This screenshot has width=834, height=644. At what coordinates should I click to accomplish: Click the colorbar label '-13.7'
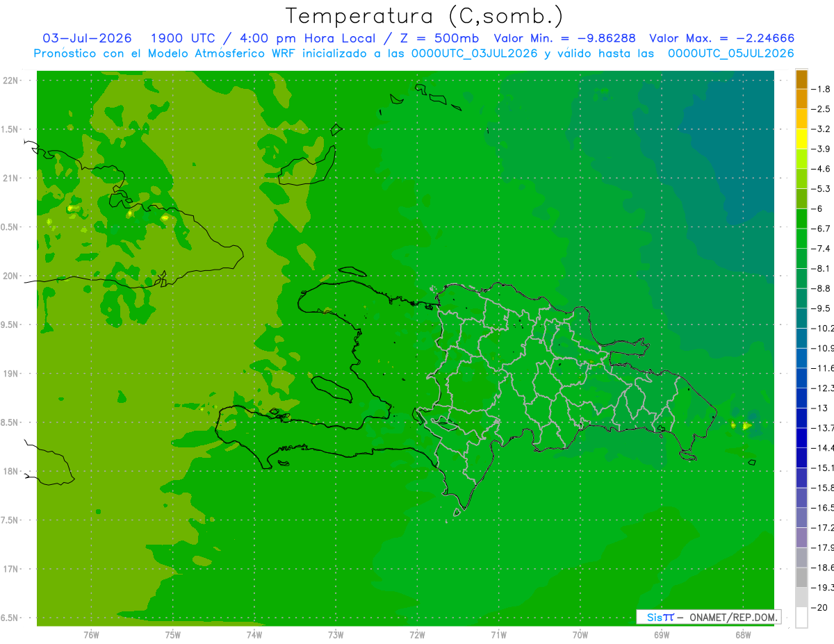tap(824, 428)
